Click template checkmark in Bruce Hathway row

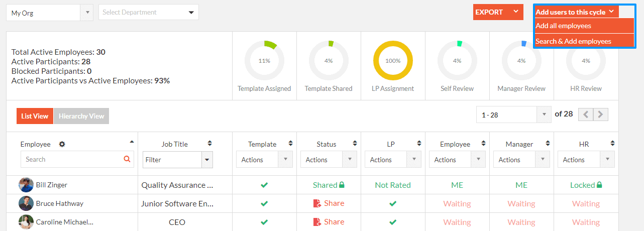coord(264,203)
